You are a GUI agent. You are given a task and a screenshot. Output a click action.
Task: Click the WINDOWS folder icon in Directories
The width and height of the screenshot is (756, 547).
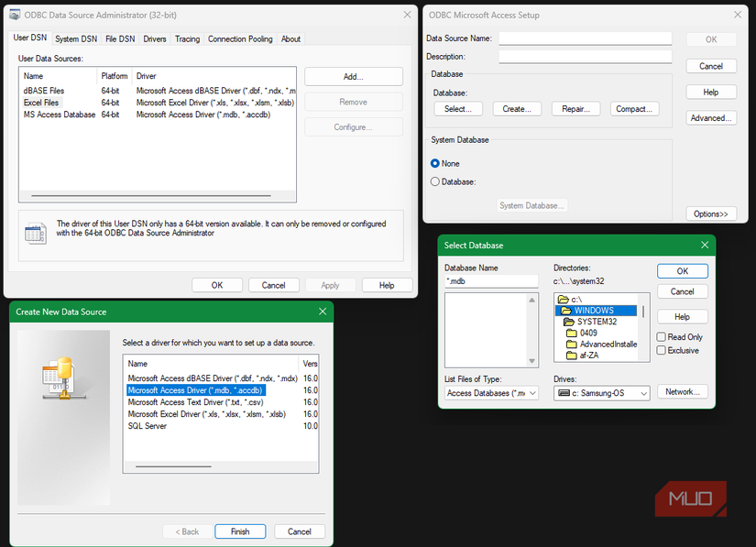click(564, 311)
